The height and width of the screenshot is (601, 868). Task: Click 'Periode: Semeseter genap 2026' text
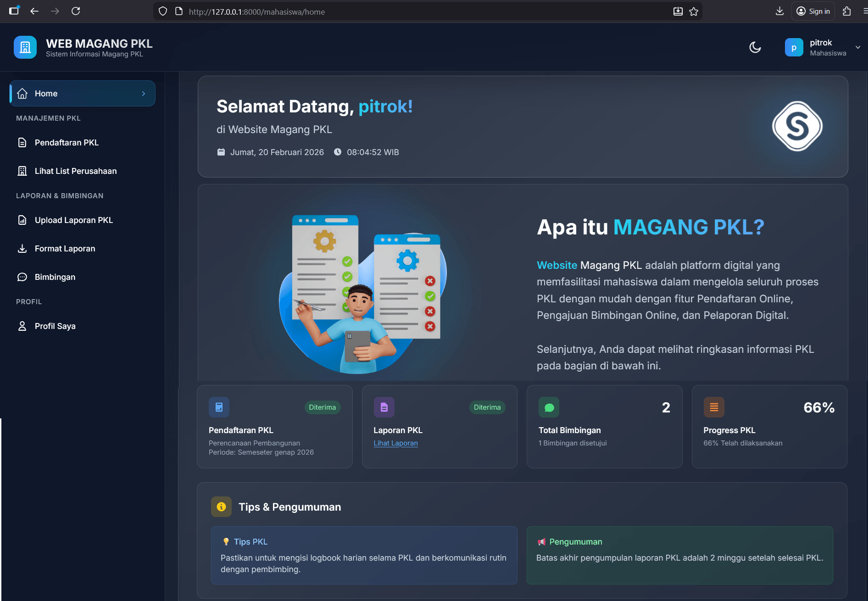(x=262, y=452)
